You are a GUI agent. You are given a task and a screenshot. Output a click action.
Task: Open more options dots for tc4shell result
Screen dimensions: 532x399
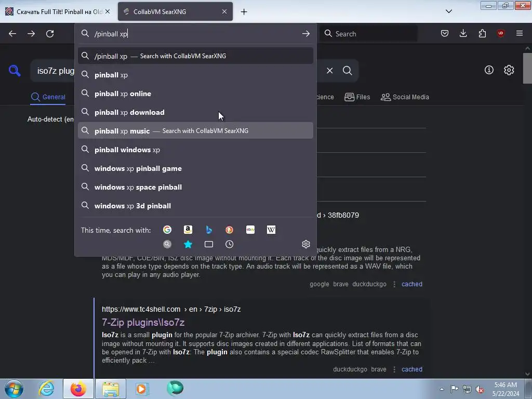394,369
